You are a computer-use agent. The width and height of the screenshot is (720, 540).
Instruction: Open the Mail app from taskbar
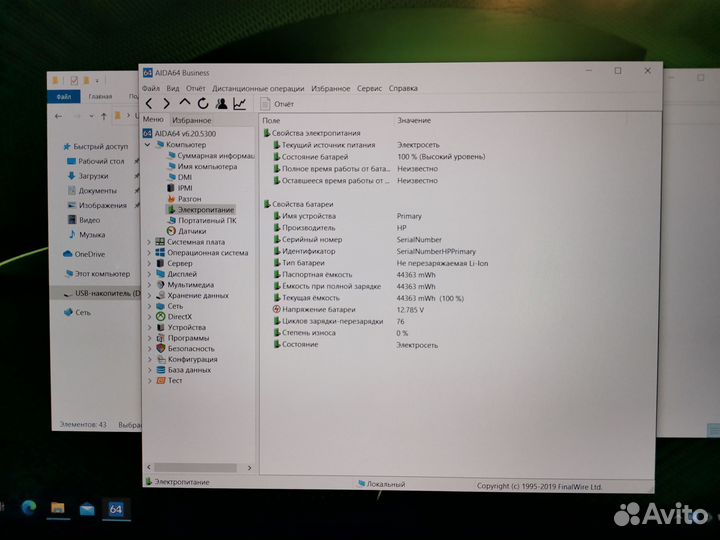87,509
